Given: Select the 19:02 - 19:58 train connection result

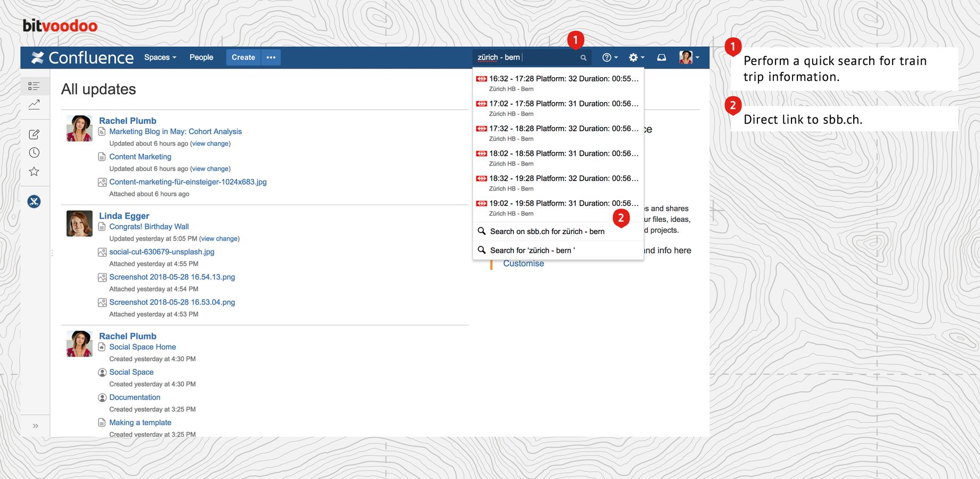Looking at the screenshot, I should [558, 208].
